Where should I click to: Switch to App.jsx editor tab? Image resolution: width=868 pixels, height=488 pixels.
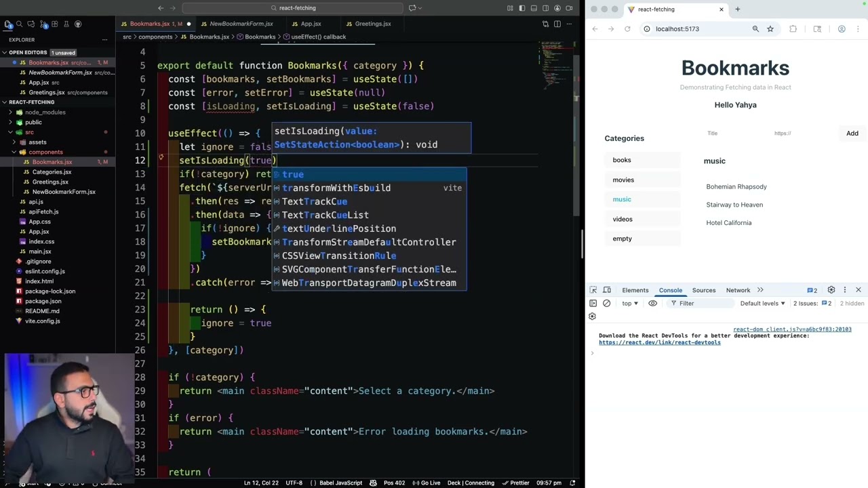pyautogui.click(x=311, y=24)
